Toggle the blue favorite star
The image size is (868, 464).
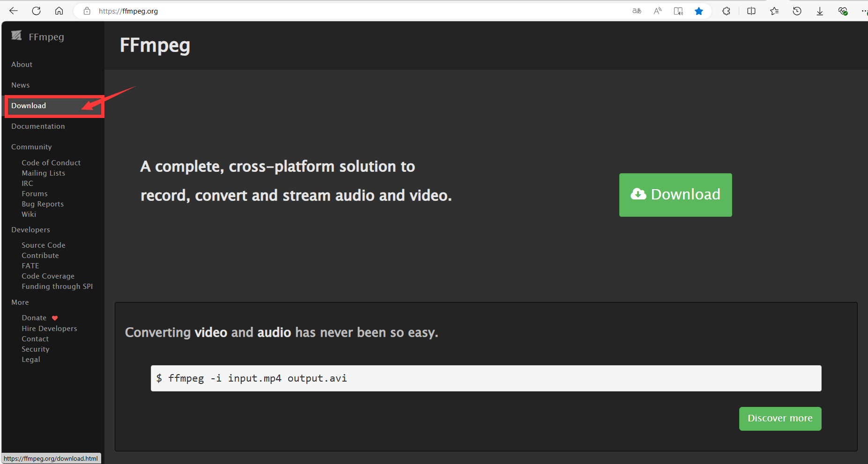point(699,11)
